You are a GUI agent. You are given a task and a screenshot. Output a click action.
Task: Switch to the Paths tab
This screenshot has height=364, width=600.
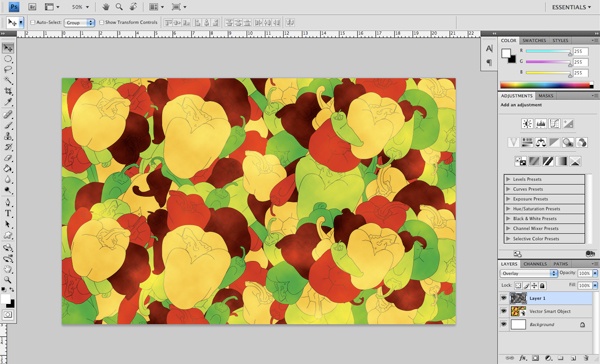pos(561,264)
